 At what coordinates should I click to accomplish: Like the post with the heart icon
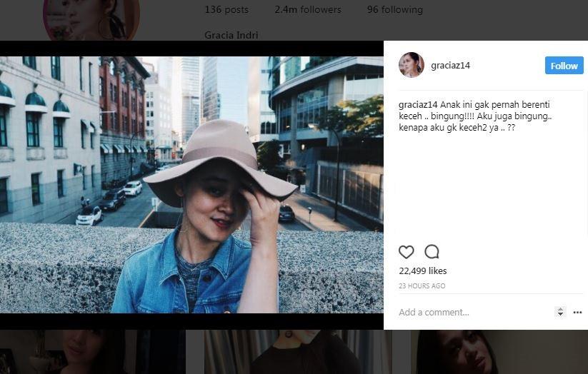(x=406, y=252)
